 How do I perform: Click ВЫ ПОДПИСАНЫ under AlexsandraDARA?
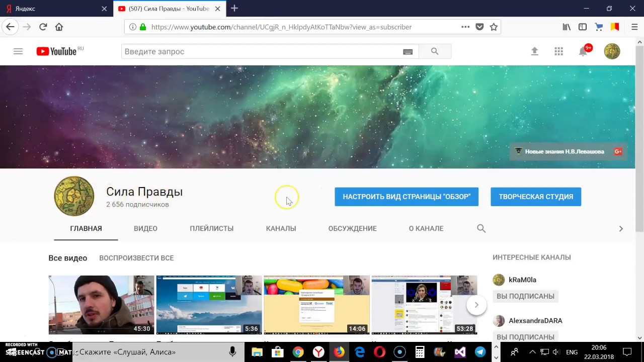[525, 337]
